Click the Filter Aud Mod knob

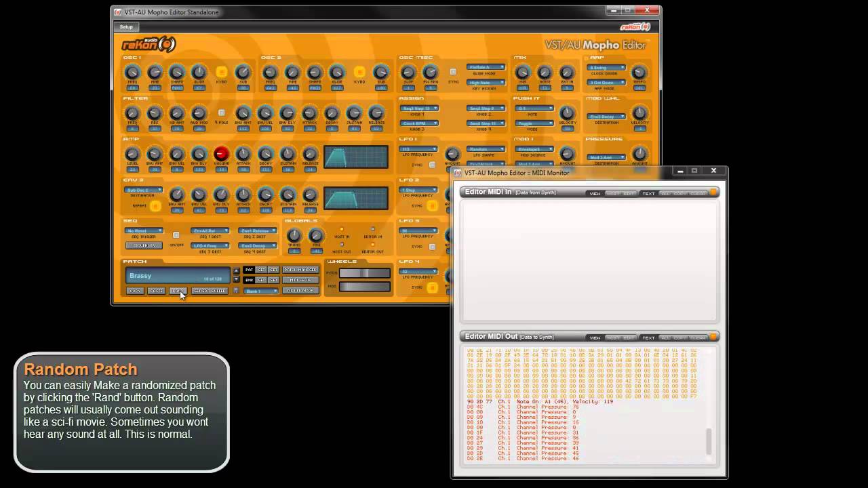coord(199,113)
